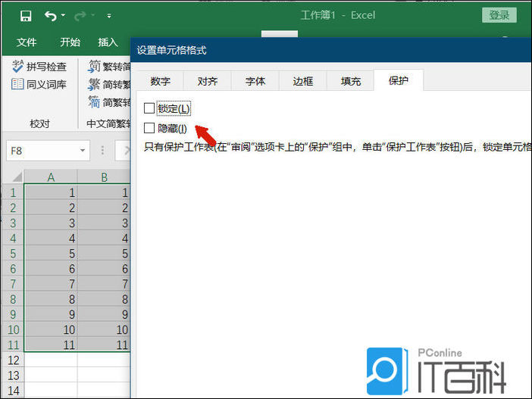The width and height of the screenshot is (532, 399).
Task: Open the Name Box dropdown arrow
Action: point(83,150)
